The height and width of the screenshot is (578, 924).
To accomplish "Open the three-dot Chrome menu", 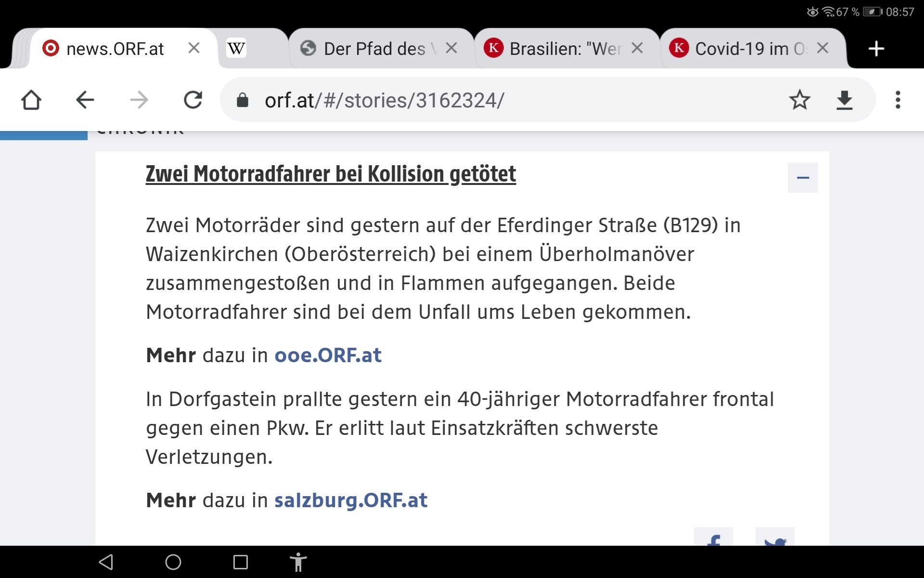I will (898, 100).
